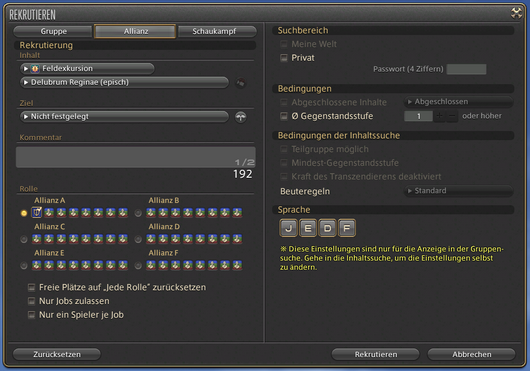Tick the Ø Gegenstandsstufe checkbox
Image resolution: width=530 pixels, height=371 pixels.
tap(284, 116)
